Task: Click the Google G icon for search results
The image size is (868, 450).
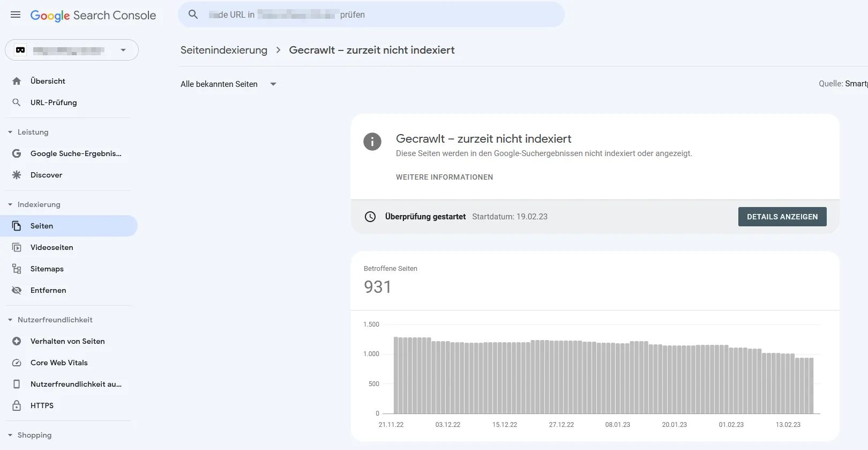Action: (x=17, y=153)
